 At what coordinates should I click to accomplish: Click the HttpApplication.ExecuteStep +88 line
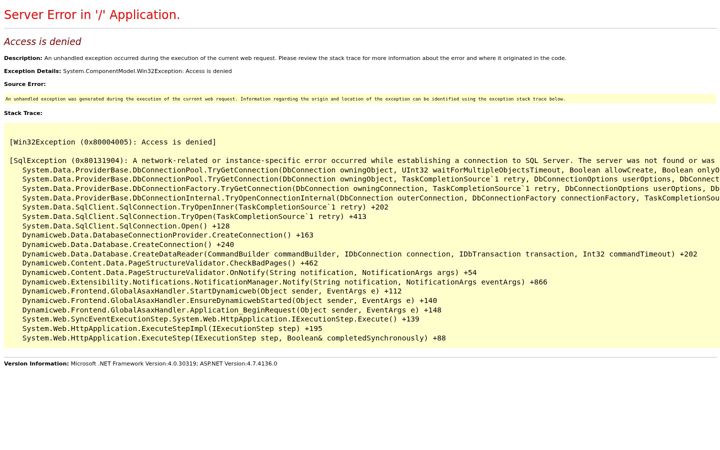click(x=234, y=338)
